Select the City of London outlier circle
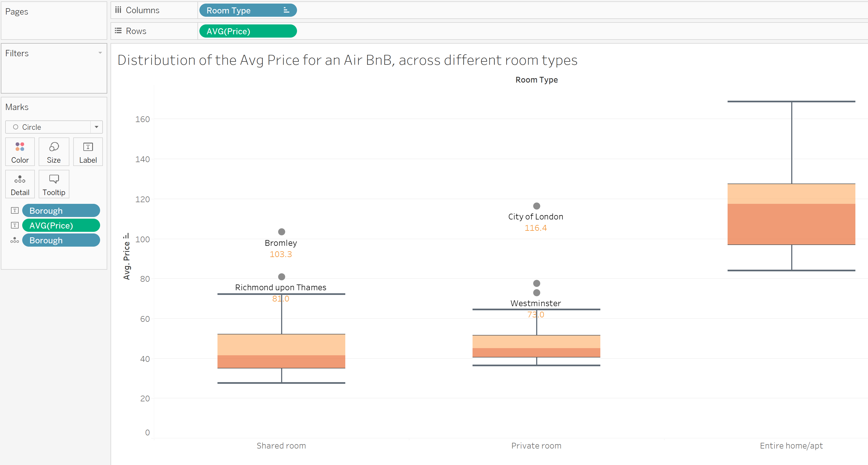This screenshot has width=868, height=465. (x=536, y=206)
